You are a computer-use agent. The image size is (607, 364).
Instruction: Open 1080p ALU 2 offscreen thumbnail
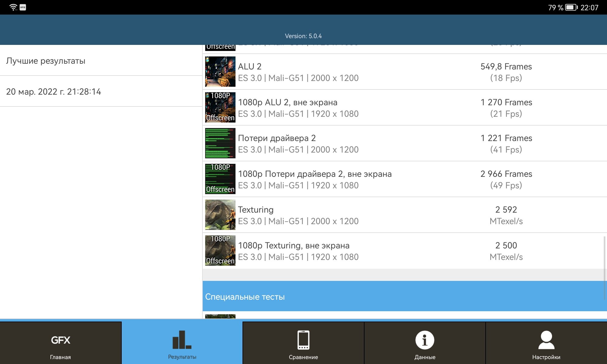tap(220, 107)
